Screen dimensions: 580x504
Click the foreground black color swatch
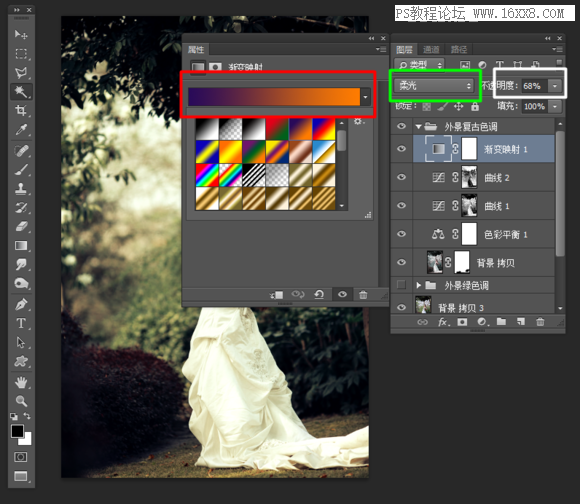tap(17, 431)
